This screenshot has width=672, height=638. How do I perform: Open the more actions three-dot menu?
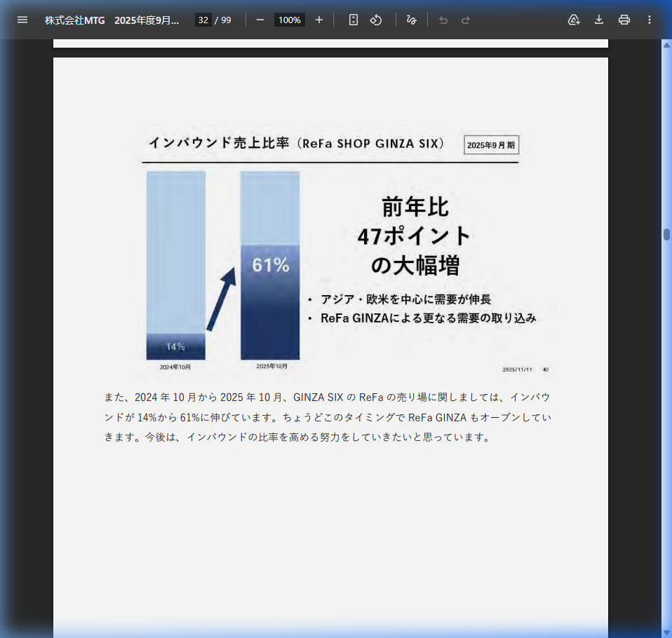tap(650, 20)
